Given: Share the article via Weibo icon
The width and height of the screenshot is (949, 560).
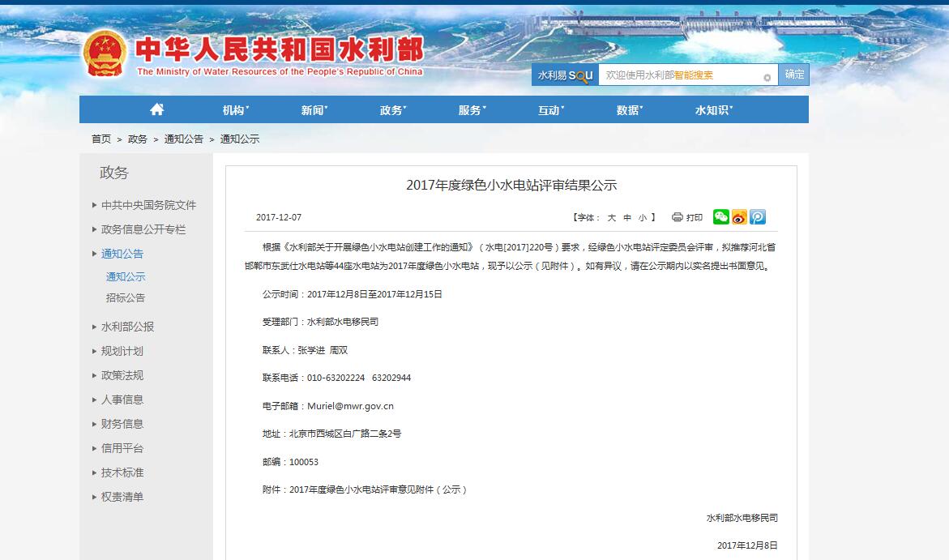Looking at the screenshot, I should coord(739,216).
